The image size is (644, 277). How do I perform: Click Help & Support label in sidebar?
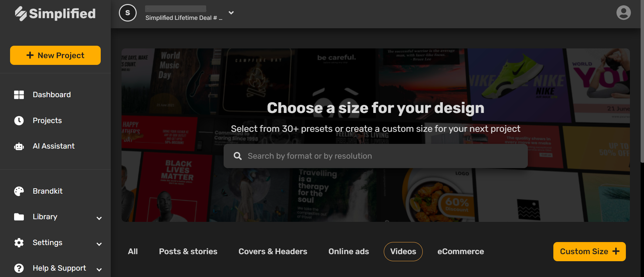[x=59, y=268]
